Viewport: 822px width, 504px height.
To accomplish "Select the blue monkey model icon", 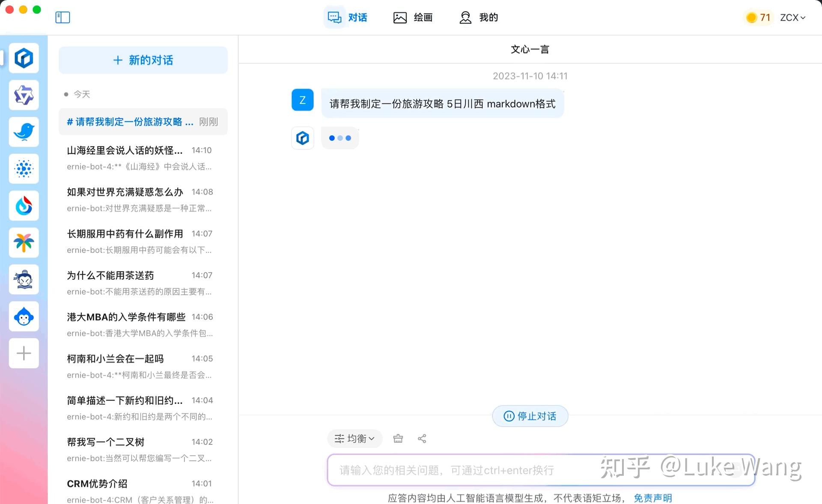I will (24, 317).
